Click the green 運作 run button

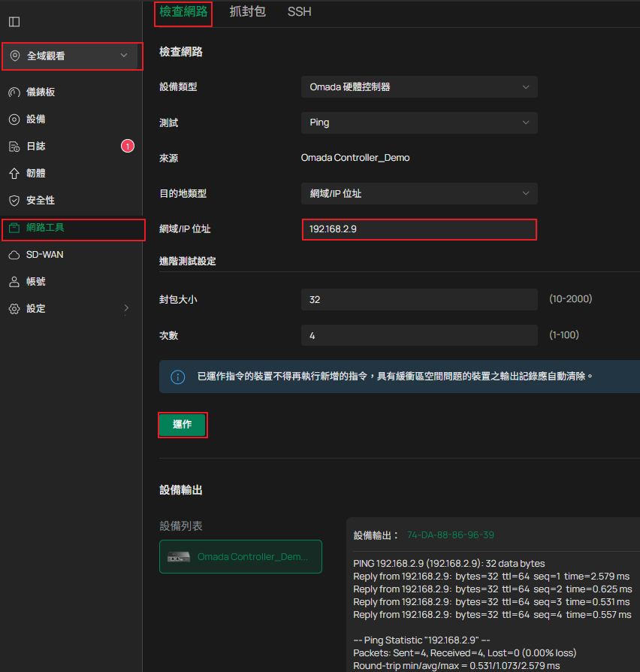(x=182, y=425)
